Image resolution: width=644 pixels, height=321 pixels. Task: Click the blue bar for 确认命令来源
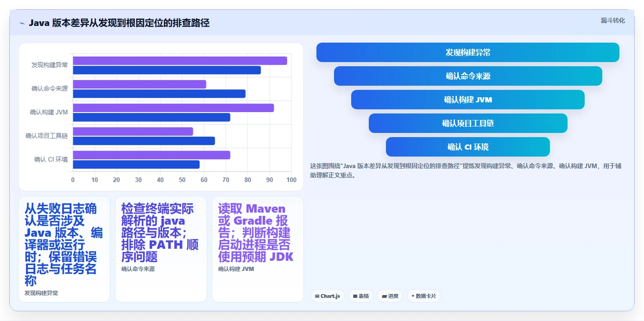click(159, 94)
